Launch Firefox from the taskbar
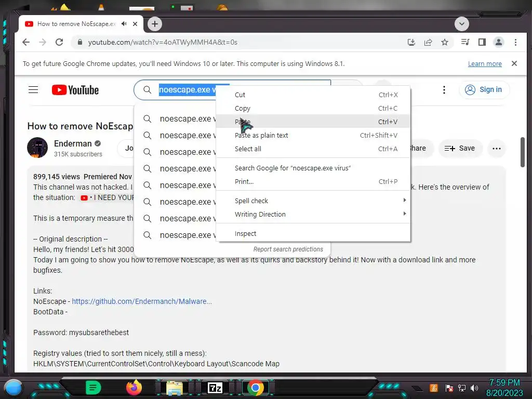The width and height of the screenshot is (532, 399). click(134, 388)
